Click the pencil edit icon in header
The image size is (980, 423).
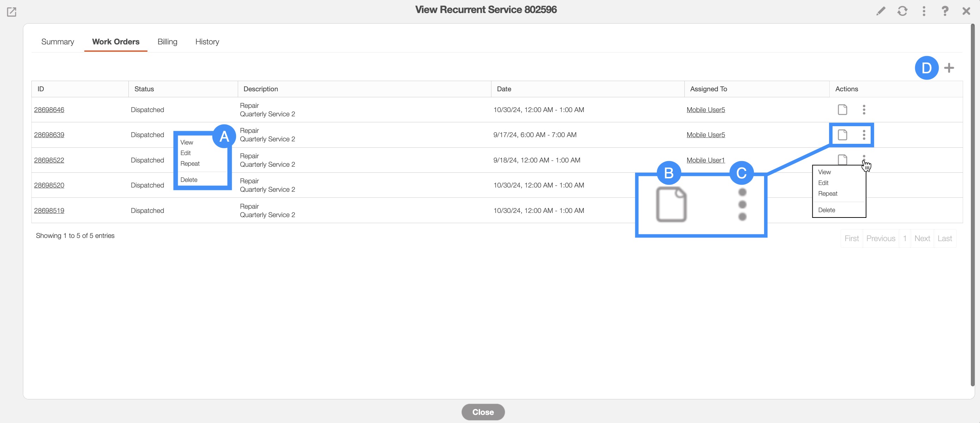[881, 11]
